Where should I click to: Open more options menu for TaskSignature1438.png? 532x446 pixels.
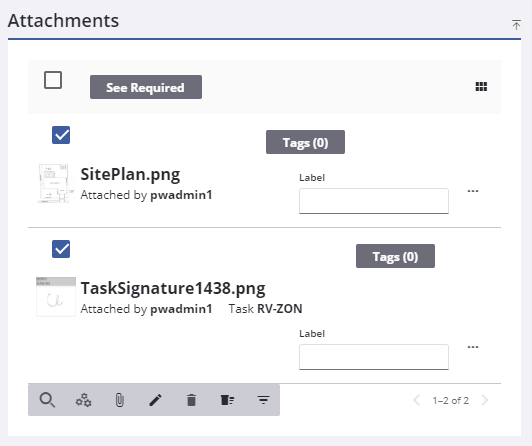coord(473,347)
